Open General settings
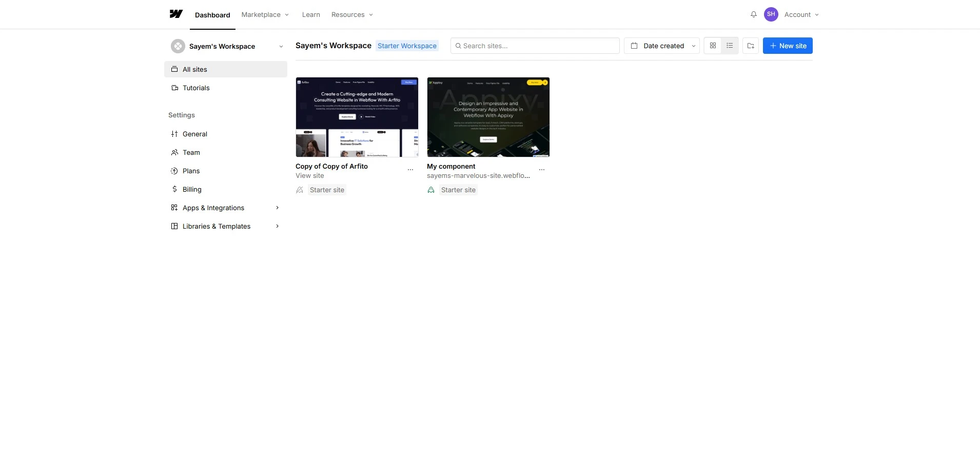980x467 pixels. point(226,134)
